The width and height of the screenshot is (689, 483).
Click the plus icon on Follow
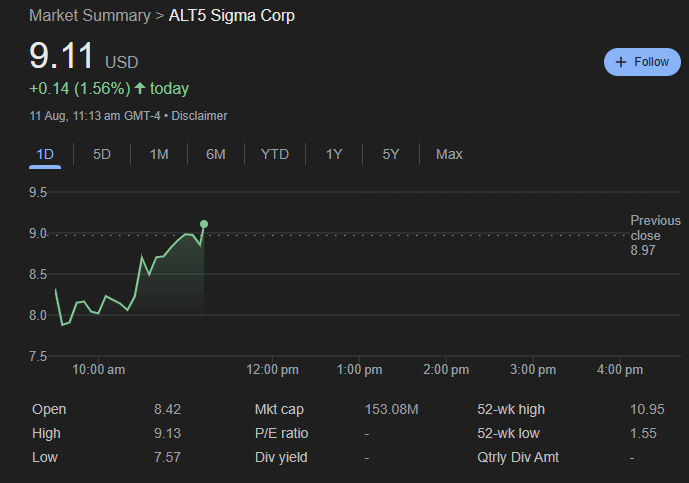621,62
